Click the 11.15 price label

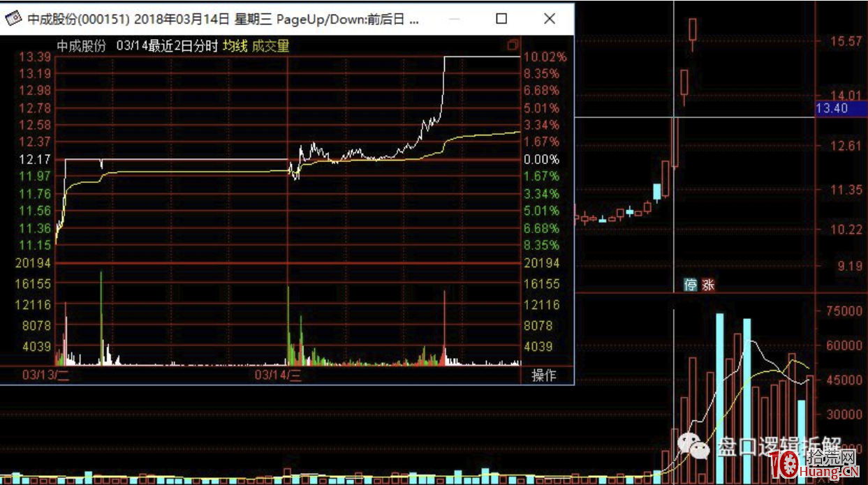tap(35, 246)
